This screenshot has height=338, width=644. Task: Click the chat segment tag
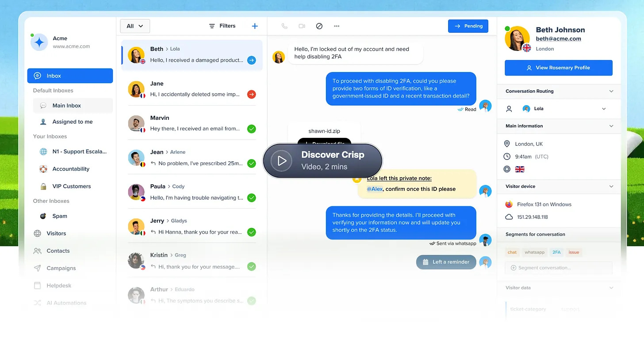tap(512, 252)
